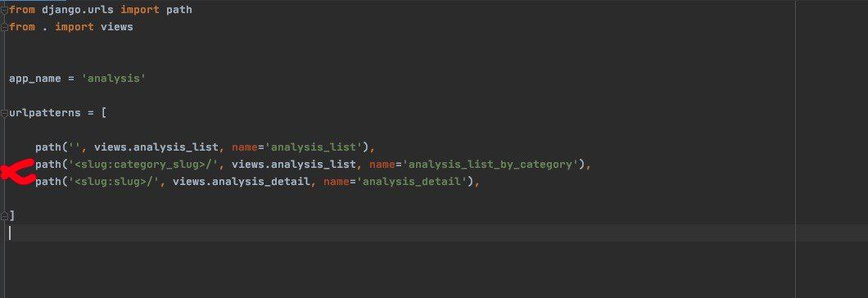Image resolution: width=868 pixels, height=298 pixels.
Task: Click 'views' in the second import line
Action: click(x=117, y=26)
